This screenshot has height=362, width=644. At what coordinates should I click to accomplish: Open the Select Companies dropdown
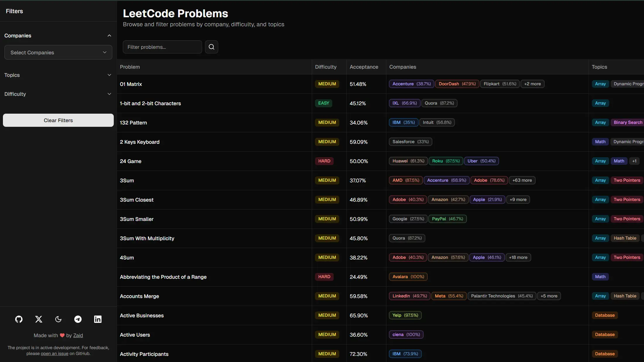pos(58,52)
